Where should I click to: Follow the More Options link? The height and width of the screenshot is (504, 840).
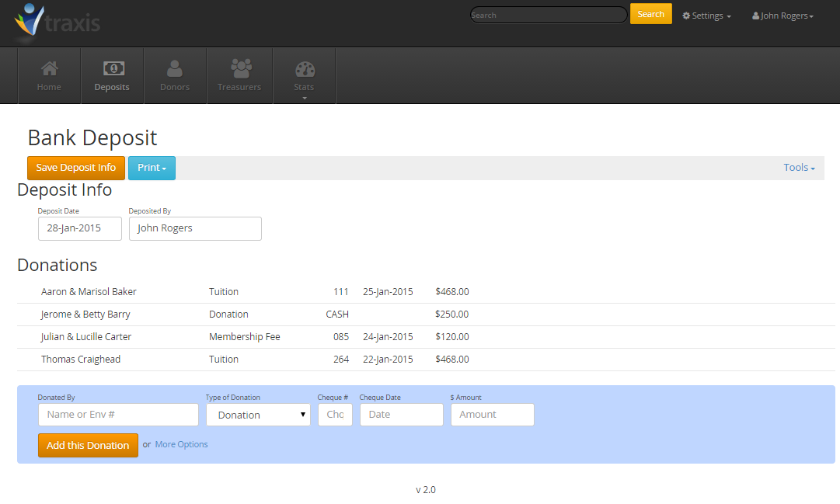tap(181, 444)
